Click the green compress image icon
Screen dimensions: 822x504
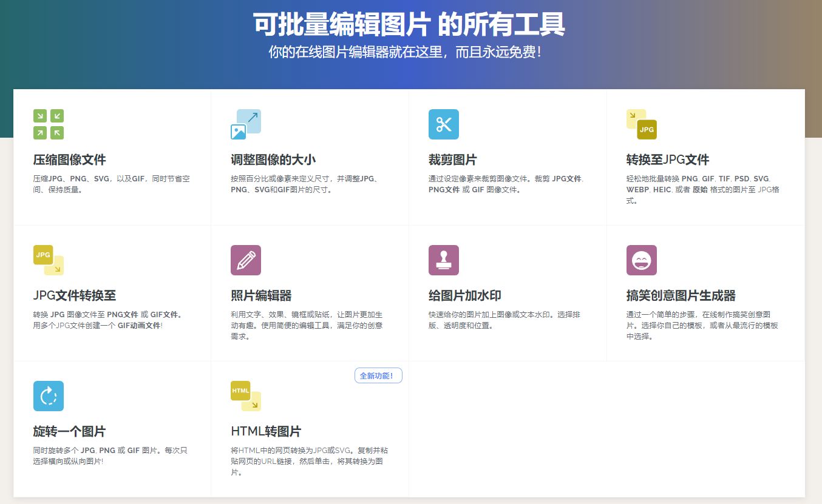pos(49,124)
